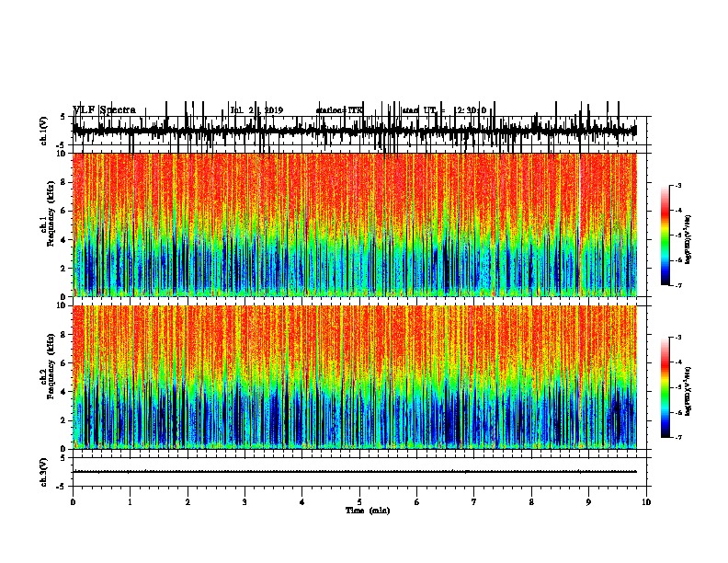Click the 5 tick on ch.1(V) axis
The height and width of the screenshot is (563, 728).
63,117
